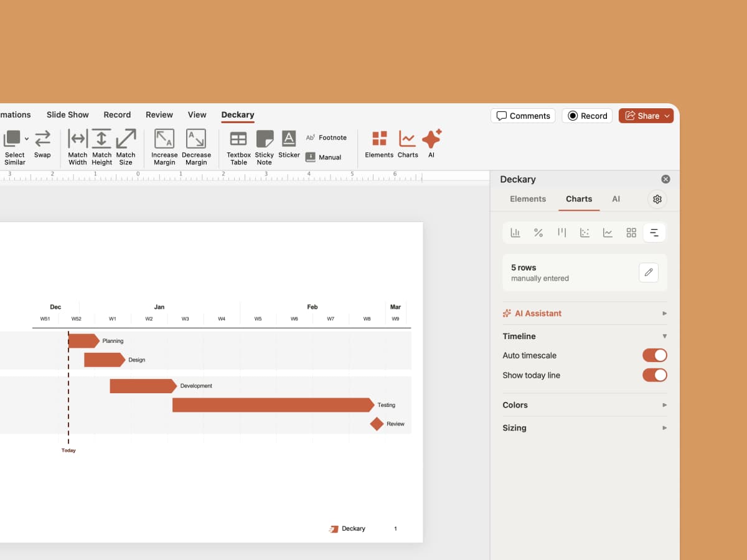Image resolution: width=747 pixels, height=560 pixels.
Task: Click the Increase Margin icon
Action: click(164, 138)
